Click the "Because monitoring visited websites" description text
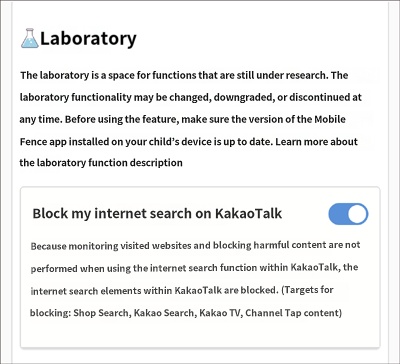The height and width of the screenshot is (364, 400). (195, 279)
